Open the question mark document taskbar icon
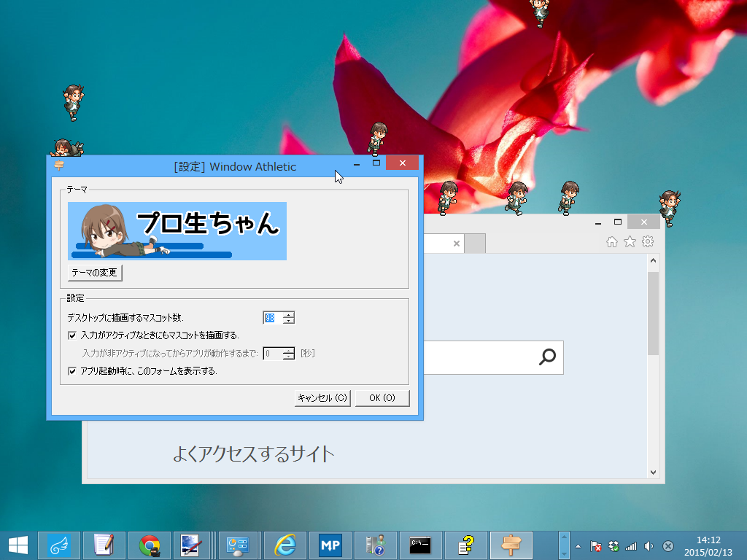This screenshot has width=747, height=560. click(x=465, y=545)
